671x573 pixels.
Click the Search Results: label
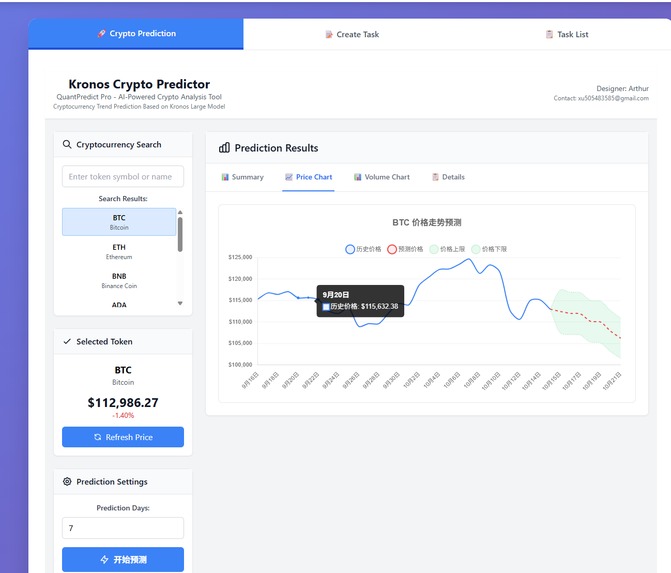coord(123,199)
